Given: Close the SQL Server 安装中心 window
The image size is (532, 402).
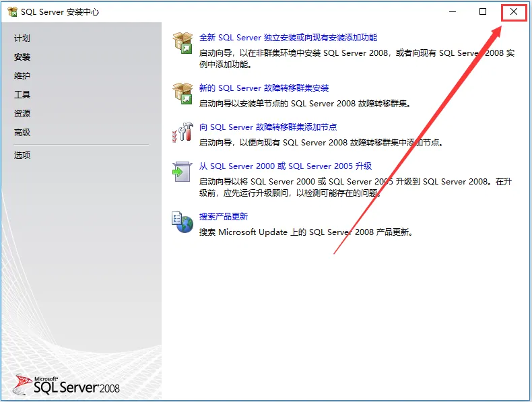Looking at the screenshot, I should click(x=514, y=11).
